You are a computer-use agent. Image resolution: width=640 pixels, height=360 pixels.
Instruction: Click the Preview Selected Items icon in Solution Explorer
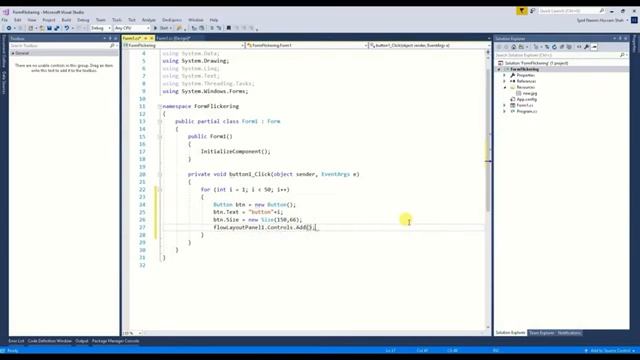tap(594, 47)
